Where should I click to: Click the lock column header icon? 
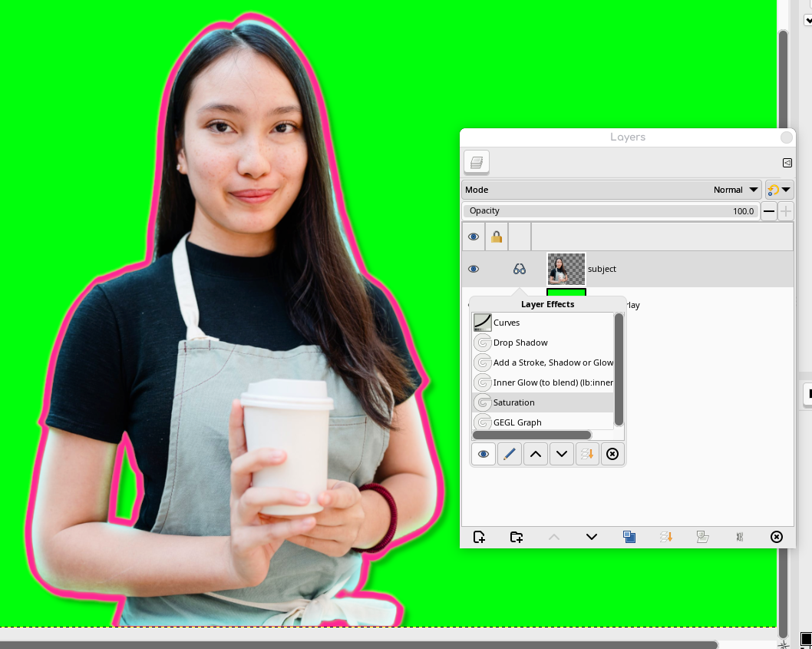click(x=497, y=237)
